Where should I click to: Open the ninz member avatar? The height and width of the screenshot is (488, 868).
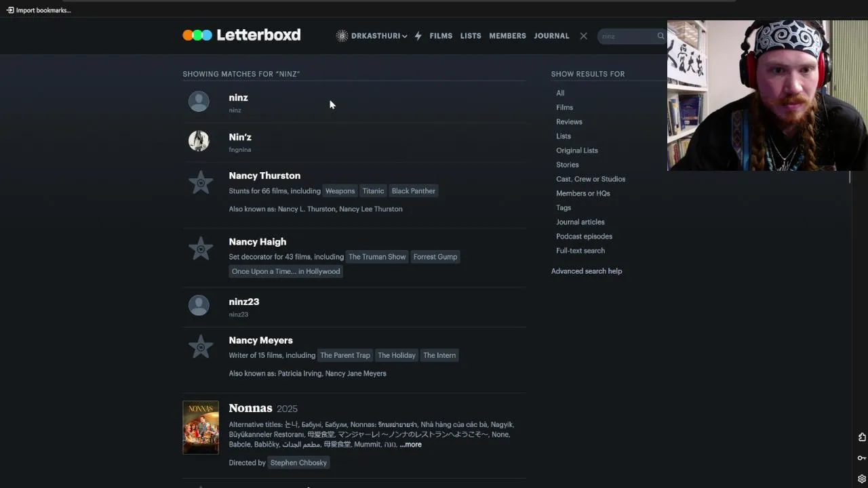tap(199, 102)
